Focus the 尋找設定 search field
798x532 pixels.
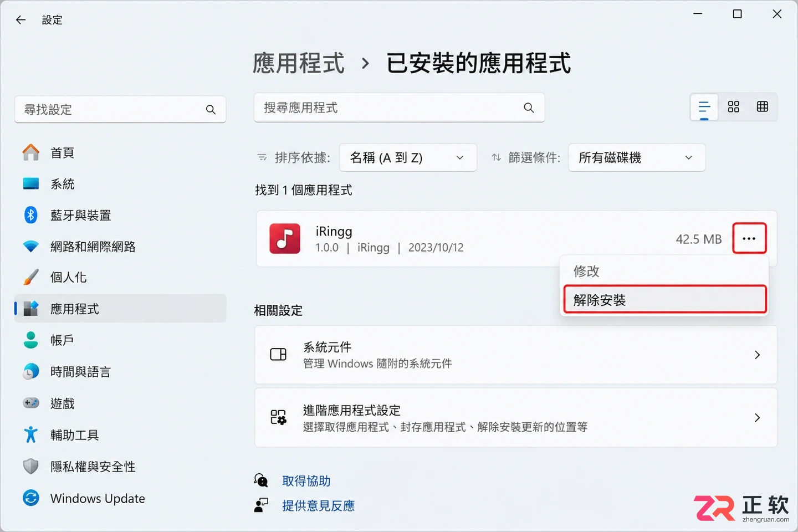click(x=120, y=110)
